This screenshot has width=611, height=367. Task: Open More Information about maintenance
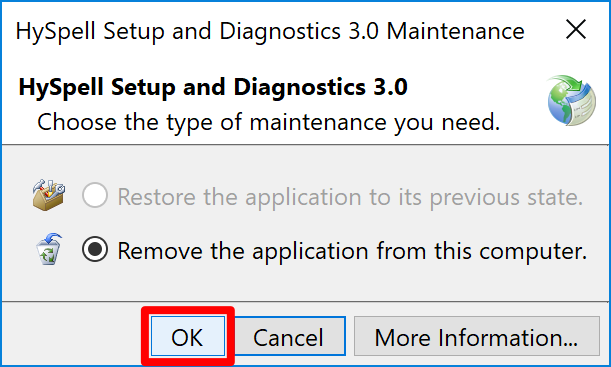click(x=477, y=336)
